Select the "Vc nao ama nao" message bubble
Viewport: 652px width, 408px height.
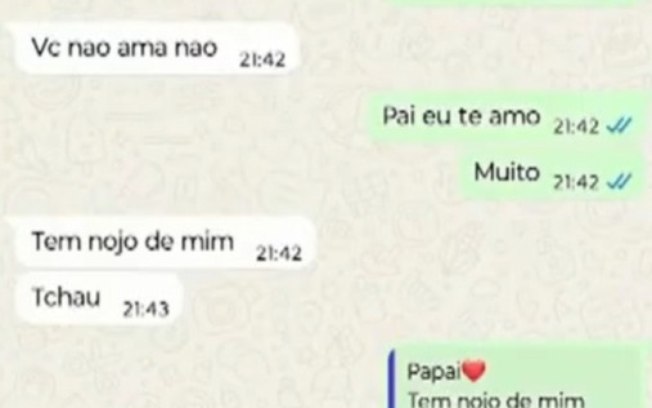pos(156,49)
